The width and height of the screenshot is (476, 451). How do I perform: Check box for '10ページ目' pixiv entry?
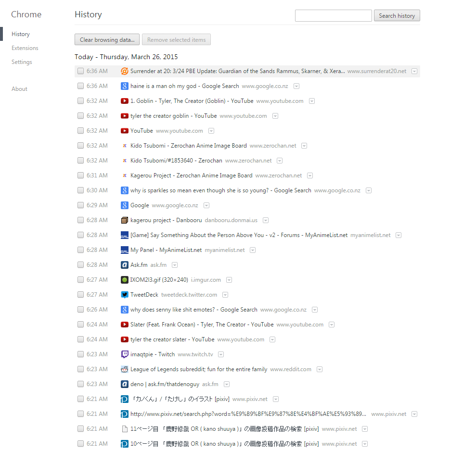point(80,444)
